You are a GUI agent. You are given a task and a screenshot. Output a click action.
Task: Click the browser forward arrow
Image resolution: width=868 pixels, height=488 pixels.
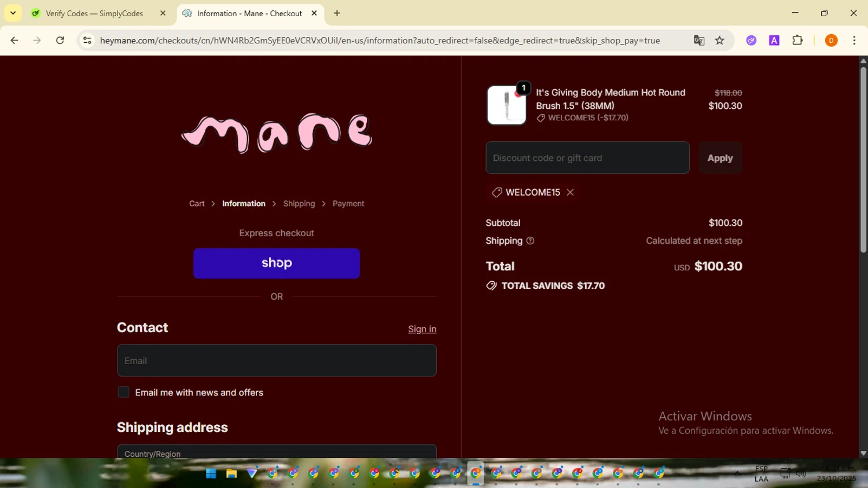(x=37, y=41)
